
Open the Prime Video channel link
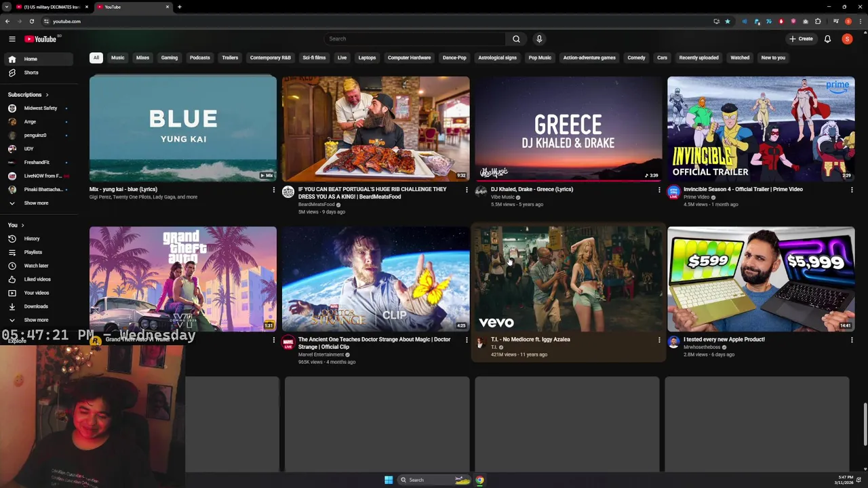[696, 197]
